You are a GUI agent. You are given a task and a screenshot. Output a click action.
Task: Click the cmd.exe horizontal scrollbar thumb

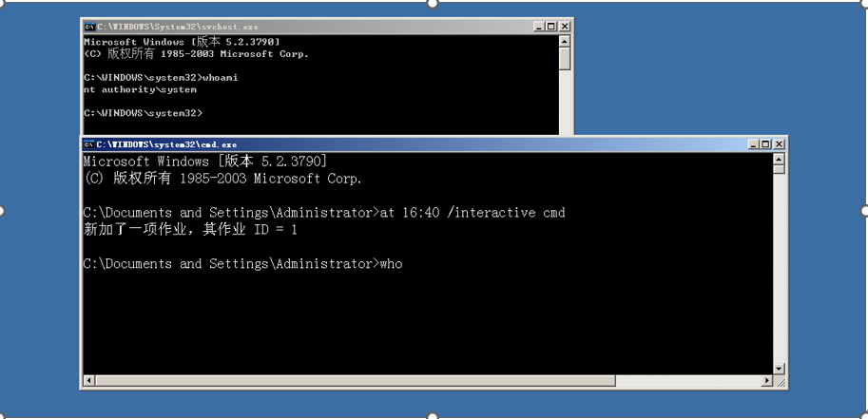pyautogui.click(x=355, y=381)
